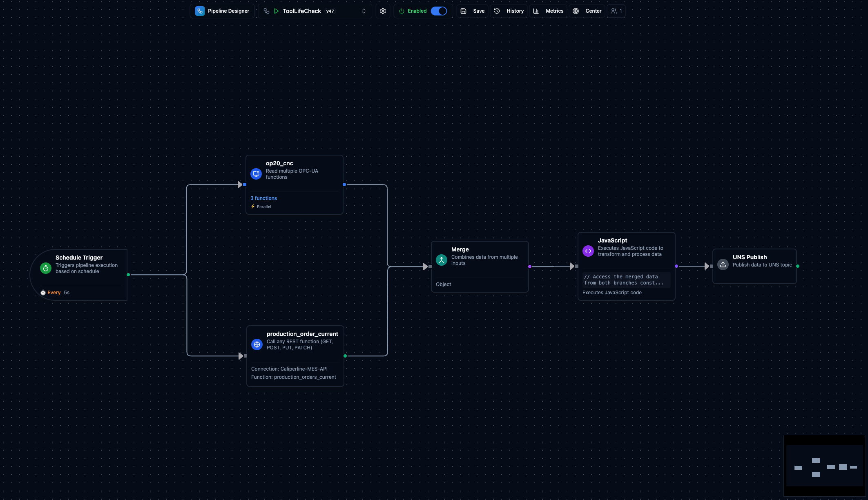This screenshot has width=868, height=500.
Task: Click the green run pipeline play icon
Action: pyautogui.click(x=277, y=11)
